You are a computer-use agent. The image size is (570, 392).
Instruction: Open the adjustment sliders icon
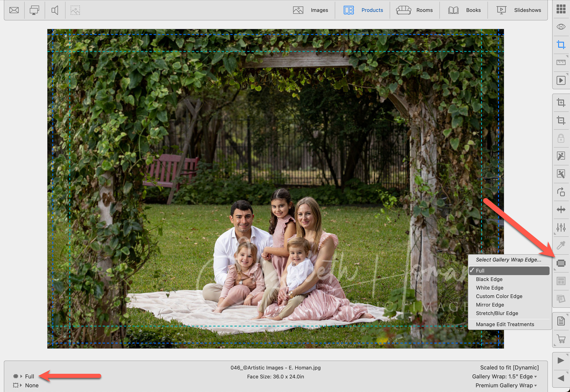pos(561,227)
